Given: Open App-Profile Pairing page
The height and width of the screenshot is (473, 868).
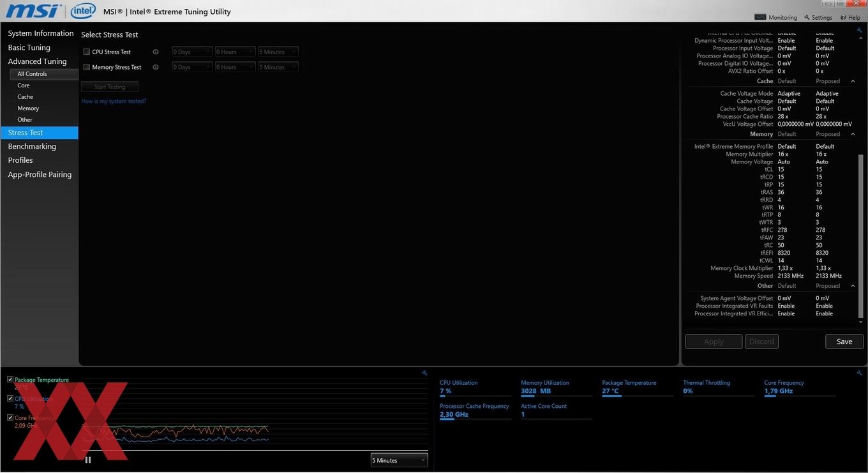Looking at the screenshot, I should coord(40,174).
